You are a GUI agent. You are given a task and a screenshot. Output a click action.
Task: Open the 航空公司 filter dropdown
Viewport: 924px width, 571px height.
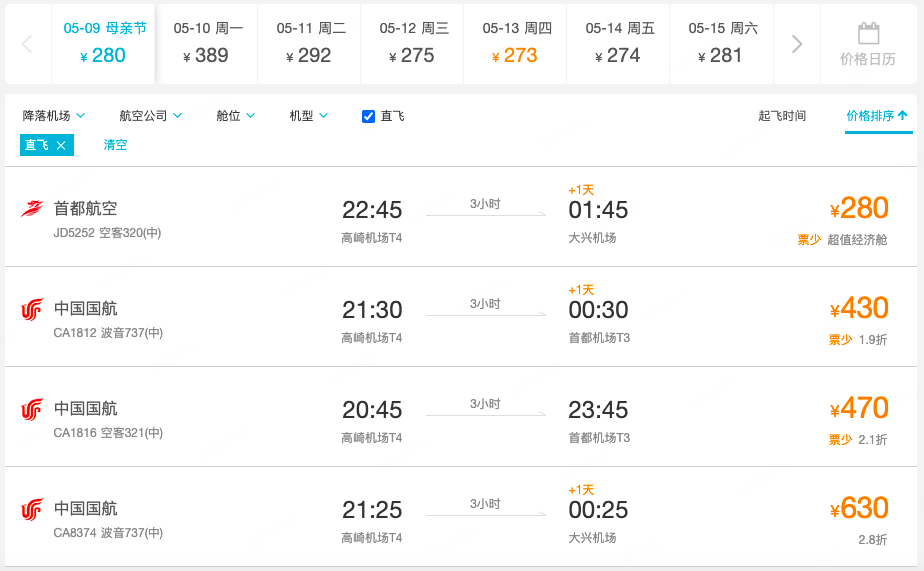pyautogui.click(x=150, y=116)
